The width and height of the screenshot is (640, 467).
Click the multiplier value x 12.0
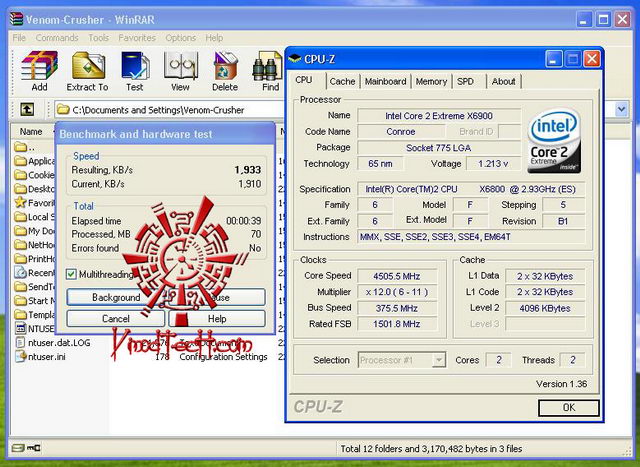(397, 292)
